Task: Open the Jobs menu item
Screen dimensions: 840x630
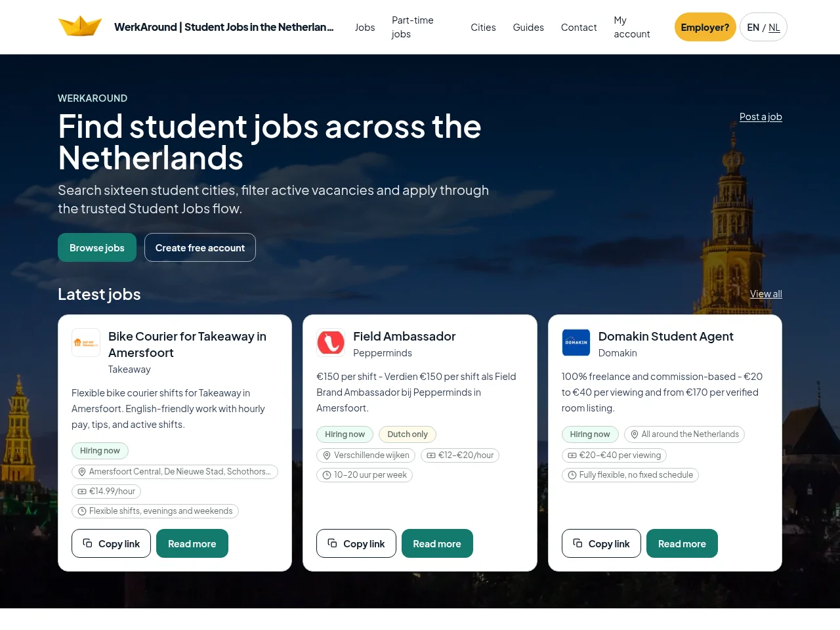Action: click(x=365, y=27)
